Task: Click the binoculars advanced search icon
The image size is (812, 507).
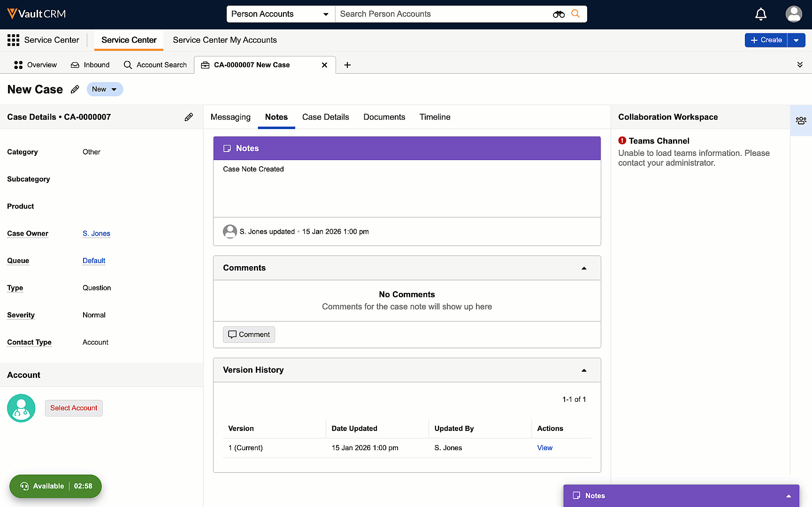Action: [559, 14]
